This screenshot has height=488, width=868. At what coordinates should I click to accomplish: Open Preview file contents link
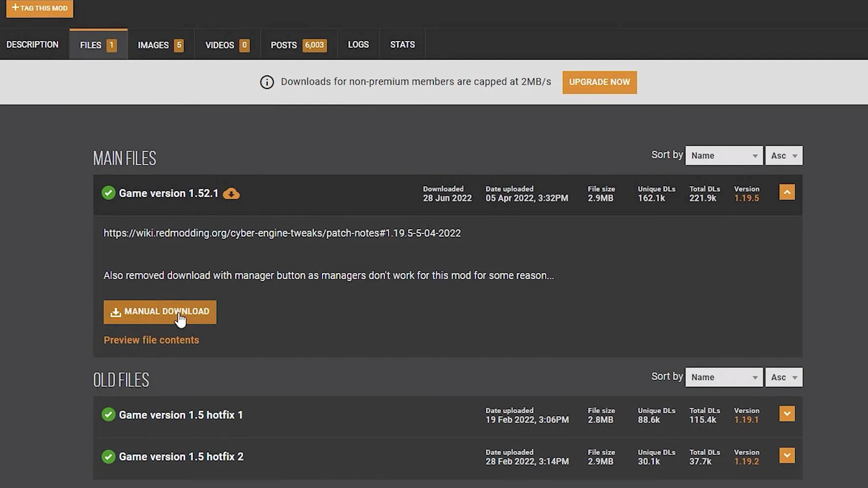coord(151,340)
